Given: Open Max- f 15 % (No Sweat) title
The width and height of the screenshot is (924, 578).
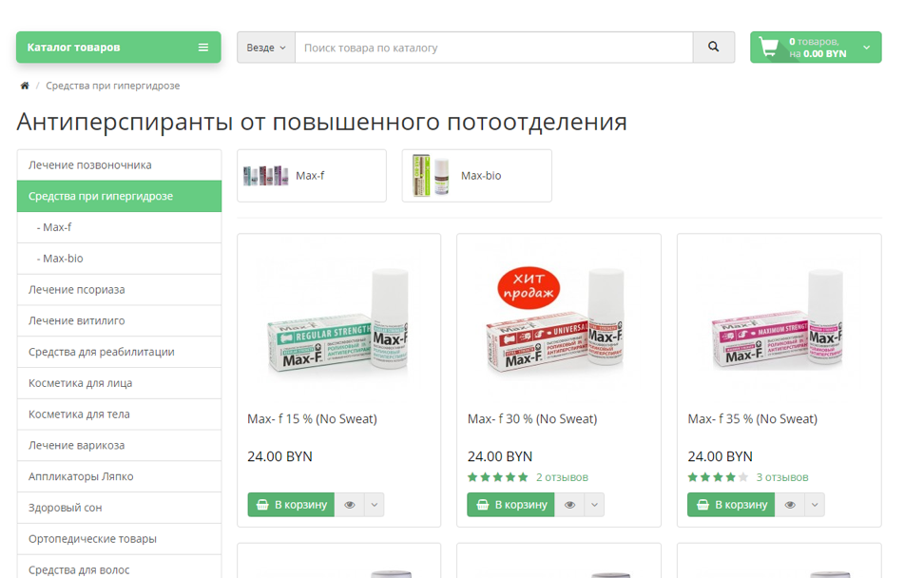Looking at the screenshot, I should point(313,419).
